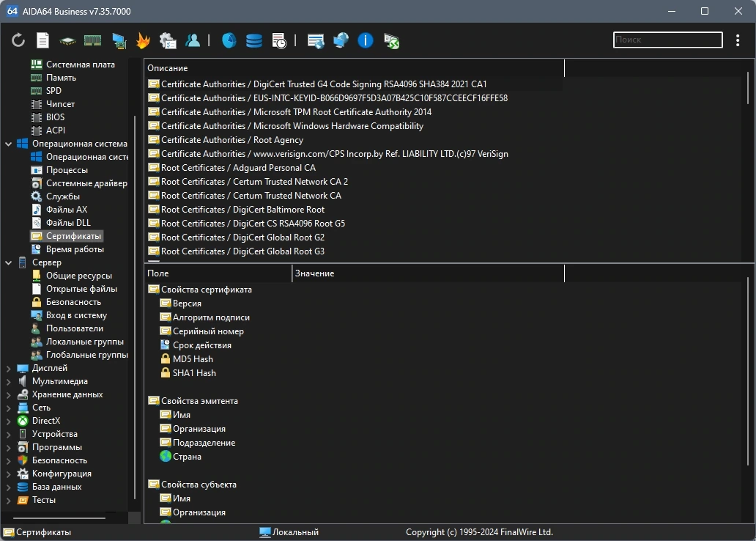Expand the Сеть tree node
756x541 pixels.
click(x=8, y=408)
